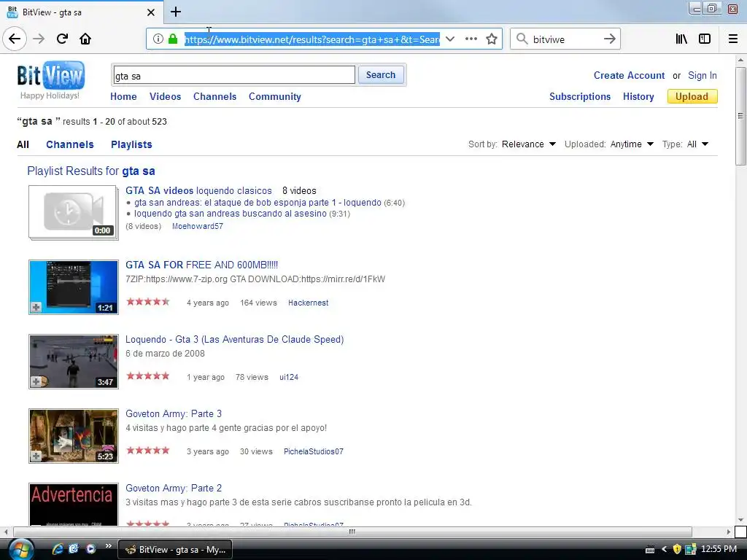This screenshot has height=560, width=747.
Task: Open the Loquendo Gta 3 video thumbnail
Action: [74, 362]
